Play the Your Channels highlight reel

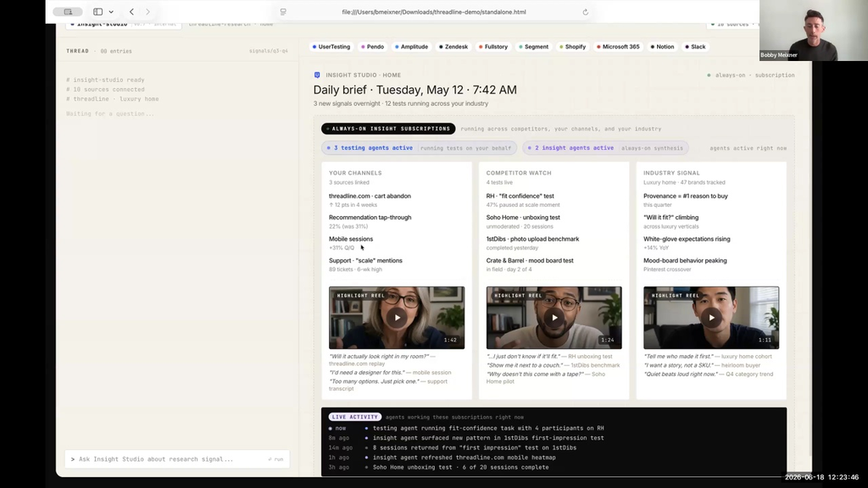[x=397, y=318]
